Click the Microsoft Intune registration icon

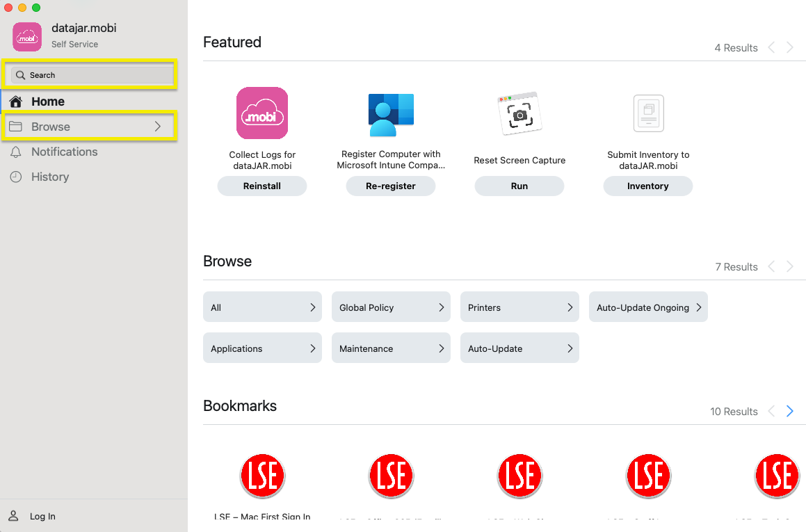coord(391,114)
